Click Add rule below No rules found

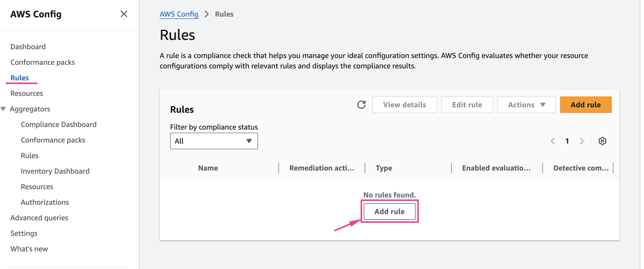tap(389, 211)
